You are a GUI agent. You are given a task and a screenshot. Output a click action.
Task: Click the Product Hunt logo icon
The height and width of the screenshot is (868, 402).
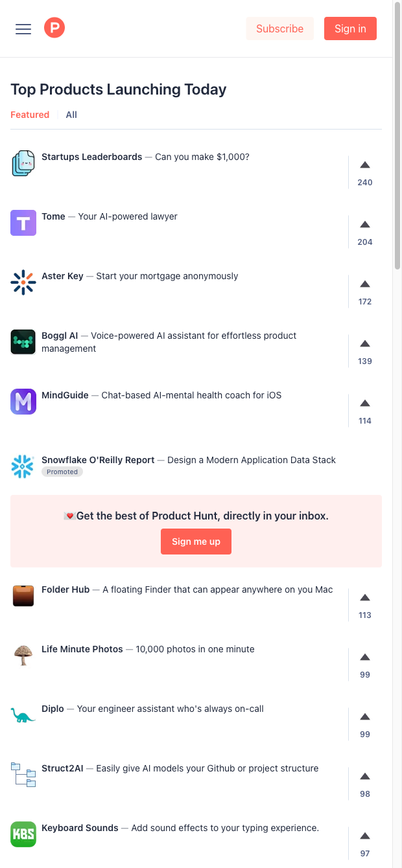(x=54, y=27)
